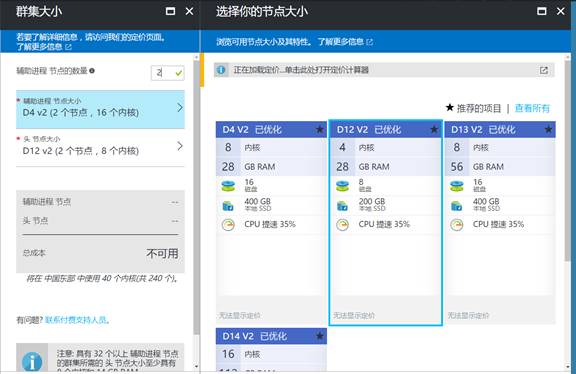The height and width of the screenshot is (374, 576).
Task: Click core usage note 将在 中国东部 中使用 40 个内核
Action: click(102, 278)
